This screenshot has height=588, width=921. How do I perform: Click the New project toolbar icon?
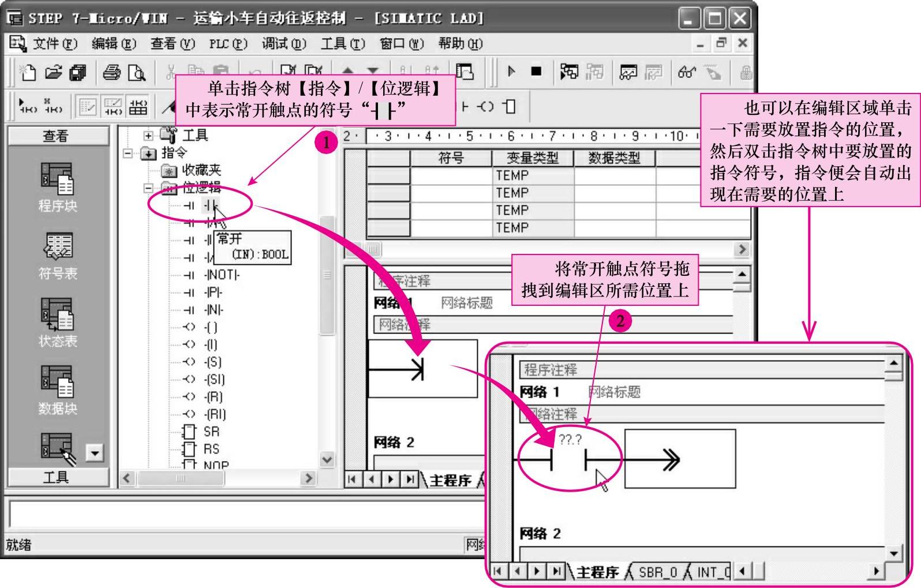tap(28, 72)
